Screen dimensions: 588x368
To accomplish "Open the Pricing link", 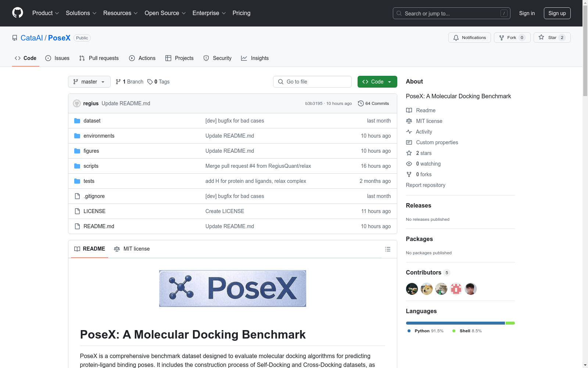I will (x=241, y=13).
